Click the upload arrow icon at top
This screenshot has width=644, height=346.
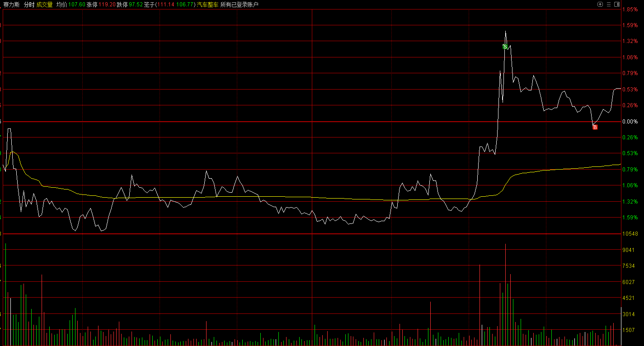pos(600,4)
